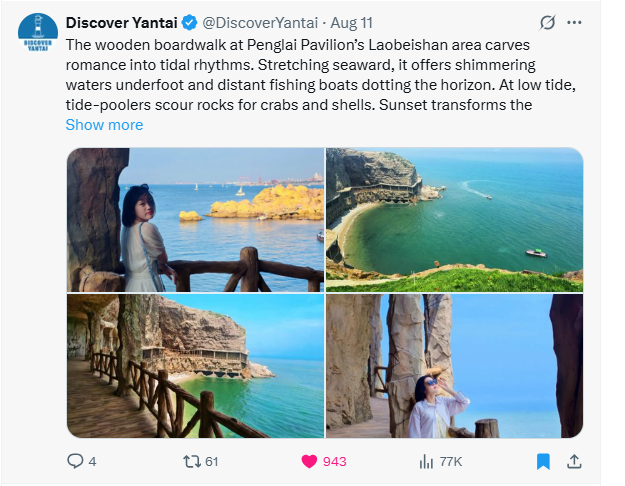Open the Discover Yantai profile avatar
This screenshot has height=486, width=625.
pyautogui.click(x=38, y=32)
